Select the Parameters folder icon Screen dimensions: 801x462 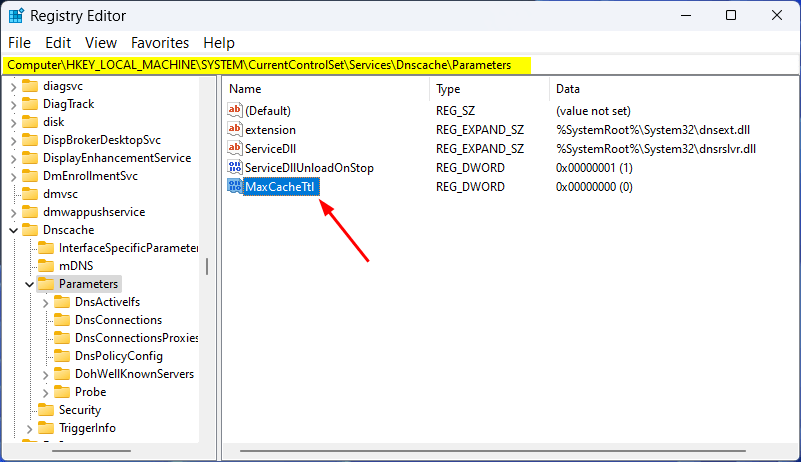click(46, 284)
